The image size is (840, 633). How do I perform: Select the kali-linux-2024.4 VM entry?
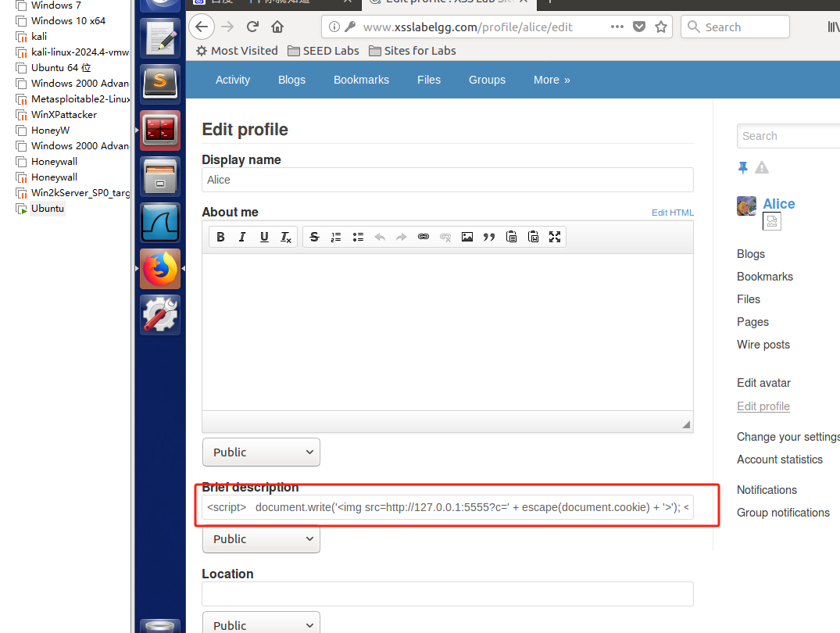tap(73, 52)
